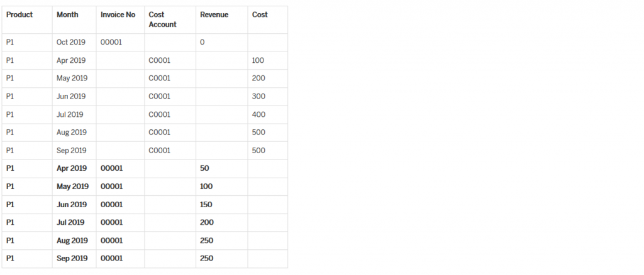Click the bold May 2019 month cell

pos(73,186)
